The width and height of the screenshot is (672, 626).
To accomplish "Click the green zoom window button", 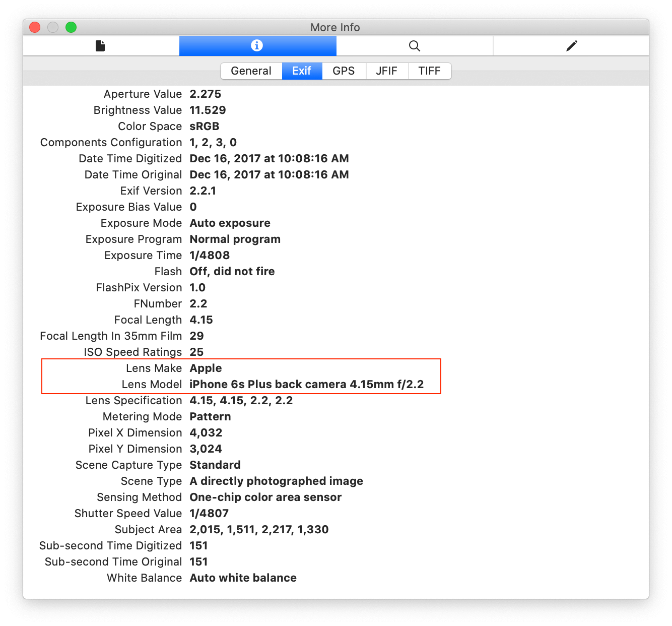I will [x=71, y=27].
